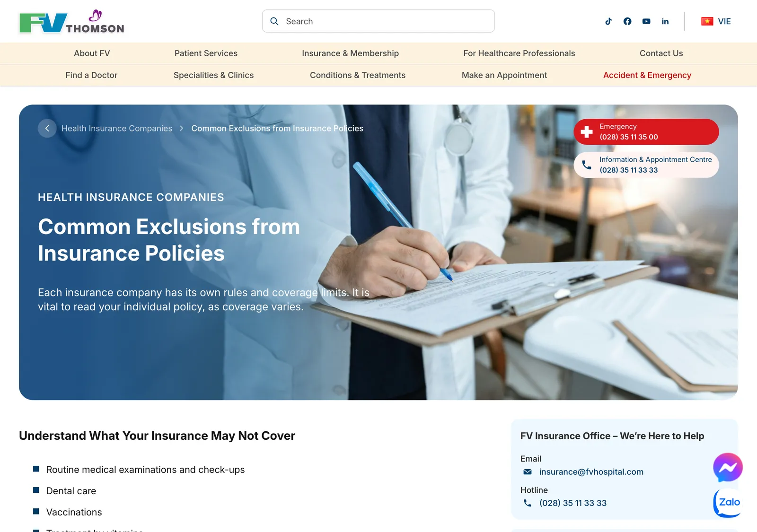This screenshot has height=532, width=757.
Task: Click 'Understand What Your Insurance May Not Cover'
Action: [x=157, y=436]
